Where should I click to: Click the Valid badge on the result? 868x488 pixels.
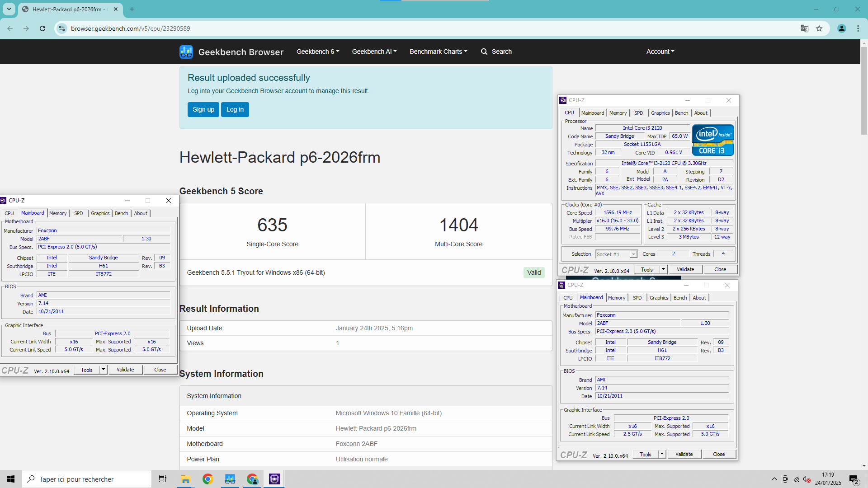(534, 272)
